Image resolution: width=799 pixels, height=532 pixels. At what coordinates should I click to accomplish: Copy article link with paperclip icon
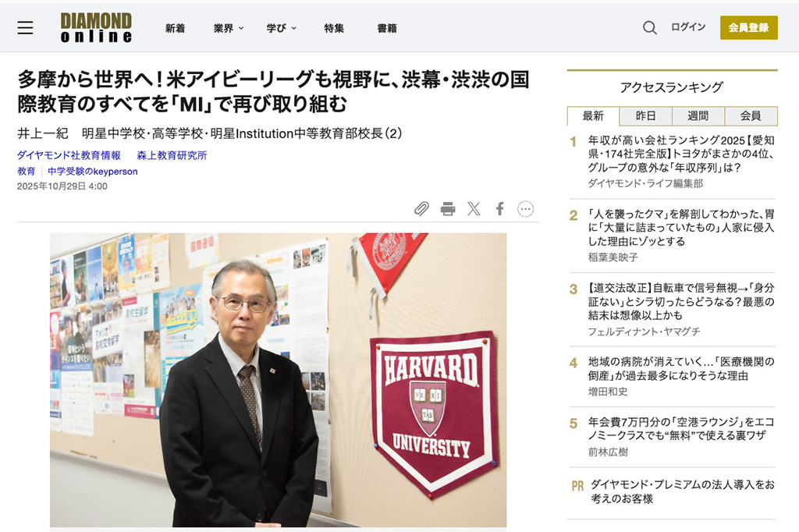pos(421,208)
